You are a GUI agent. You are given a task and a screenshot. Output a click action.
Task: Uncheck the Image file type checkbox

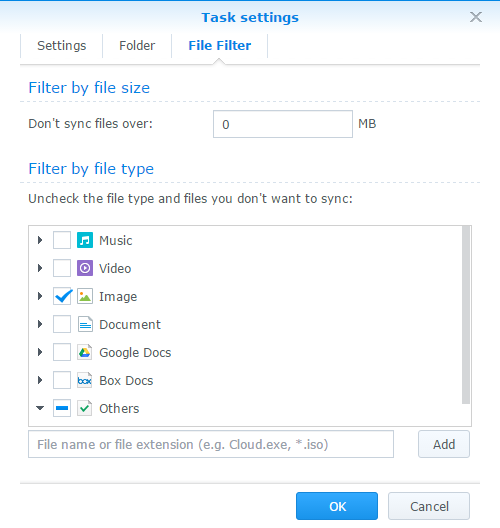62,296
